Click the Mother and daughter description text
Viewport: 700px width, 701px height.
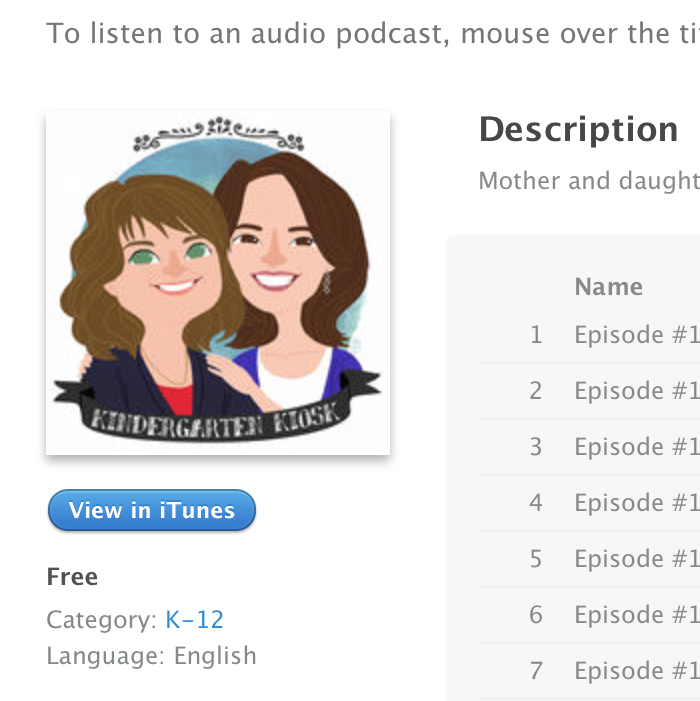pyautogui.click(x=589, y=181)
